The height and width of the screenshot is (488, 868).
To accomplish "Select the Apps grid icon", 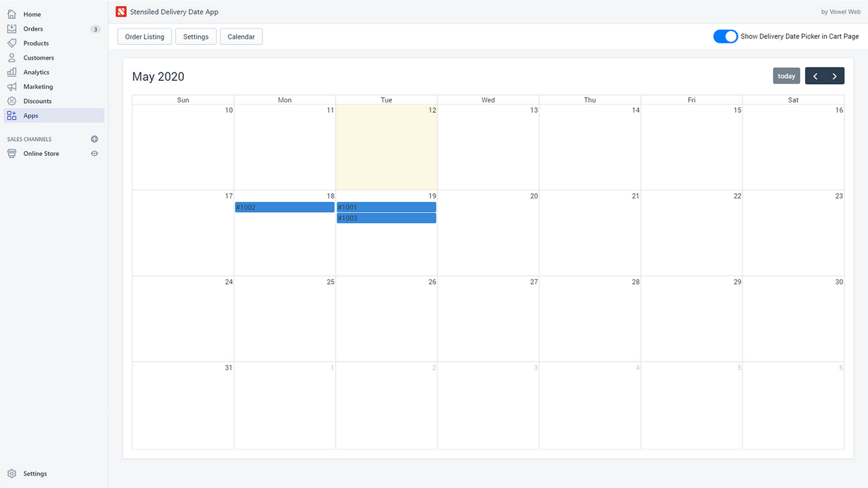I will 11,115.
